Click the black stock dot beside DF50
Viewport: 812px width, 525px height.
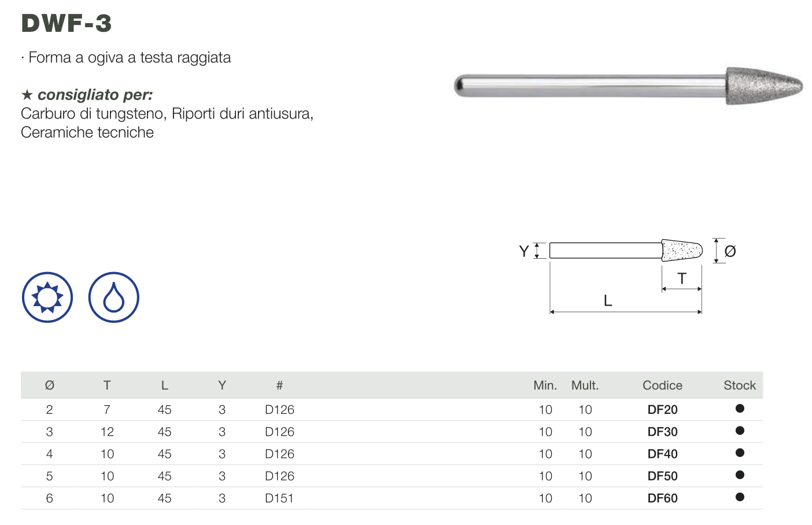pos(740,475)
